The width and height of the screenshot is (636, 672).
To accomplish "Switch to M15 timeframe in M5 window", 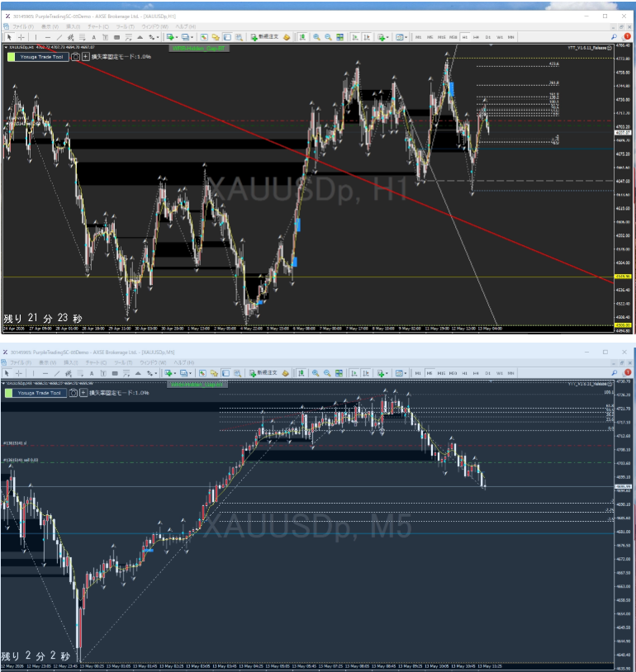I will [441, 373].
